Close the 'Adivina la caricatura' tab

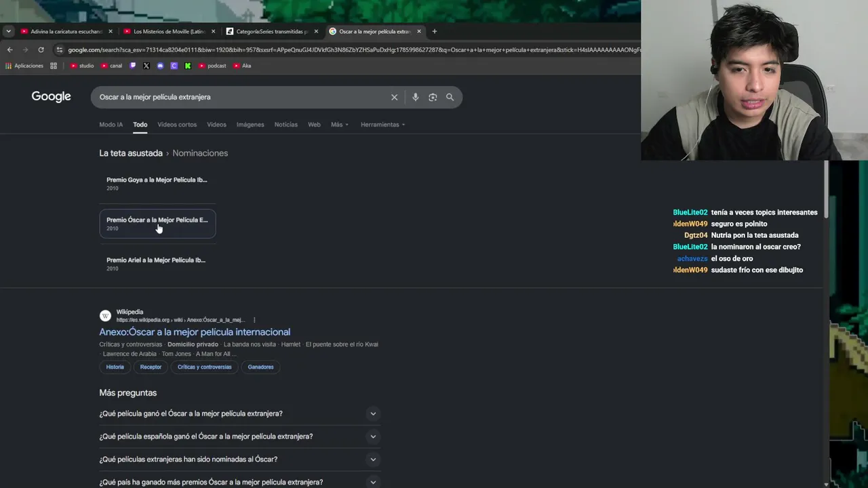(x=111, y=31)
